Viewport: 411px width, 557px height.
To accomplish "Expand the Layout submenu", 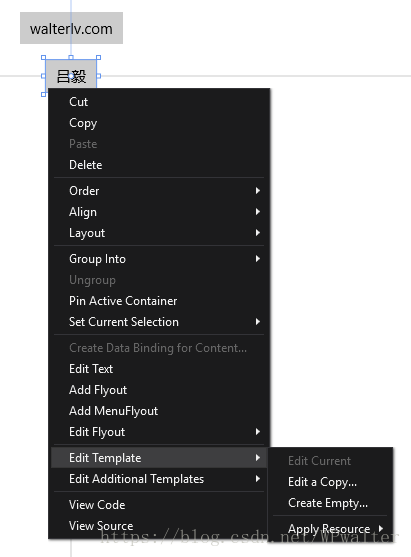I will coord(159,233).
